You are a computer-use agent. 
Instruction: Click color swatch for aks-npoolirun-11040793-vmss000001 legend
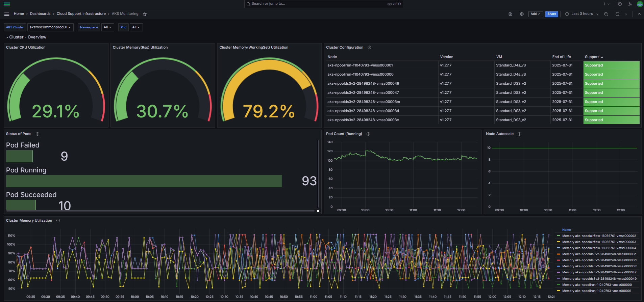tap(559, 291)
